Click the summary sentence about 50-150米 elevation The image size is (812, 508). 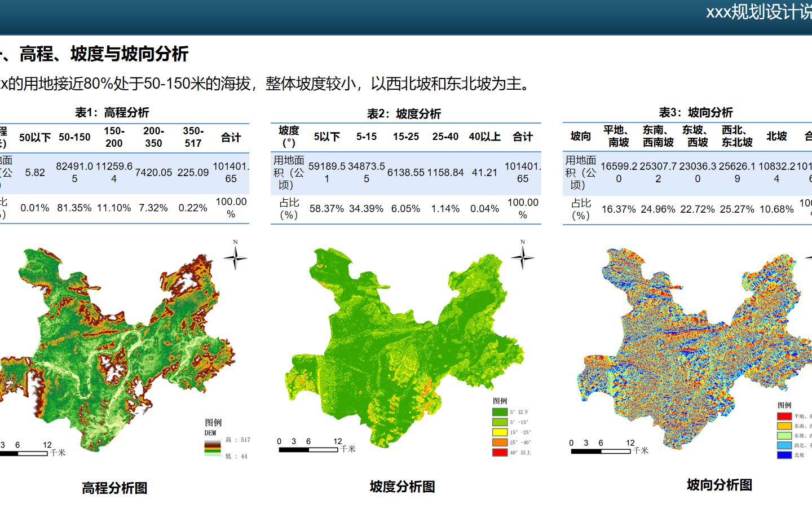tap(265, 84)
